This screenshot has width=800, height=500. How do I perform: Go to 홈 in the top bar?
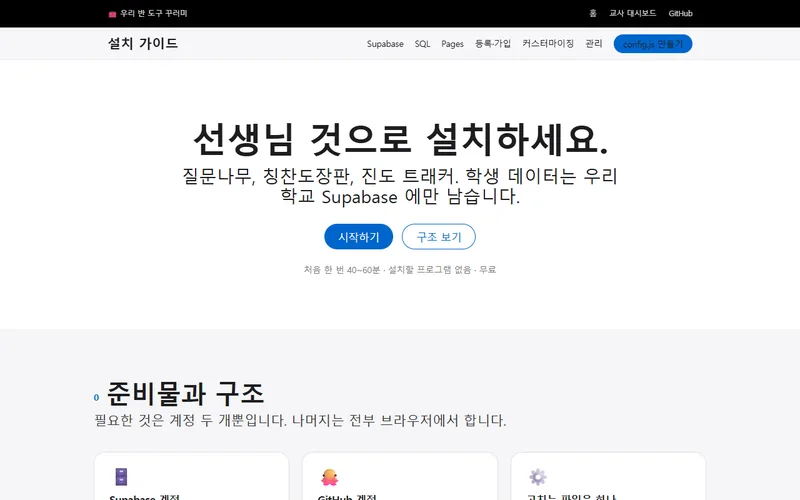pyautogui.click(x=593, y=13)
